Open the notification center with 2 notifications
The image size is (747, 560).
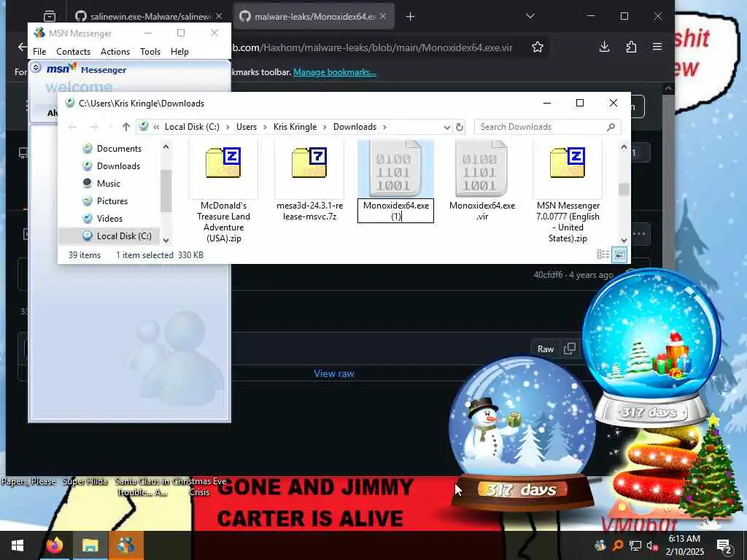click(724, 545)
